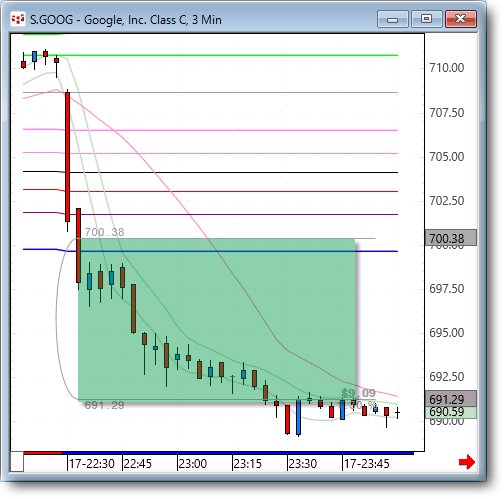504x499 pixels.
Task: Click the 23:00 time axis label
Action: [x=193, y=464]
